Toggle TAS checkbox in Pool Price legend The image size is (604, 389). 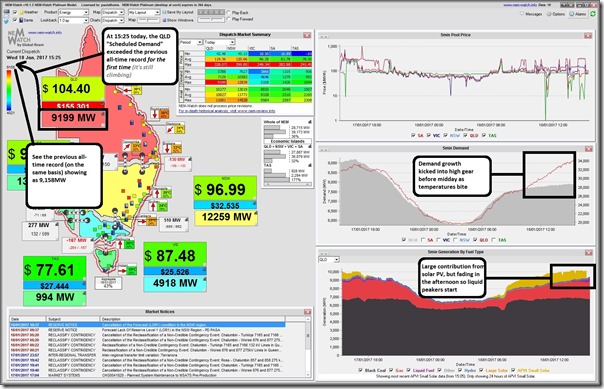[484, 135]
